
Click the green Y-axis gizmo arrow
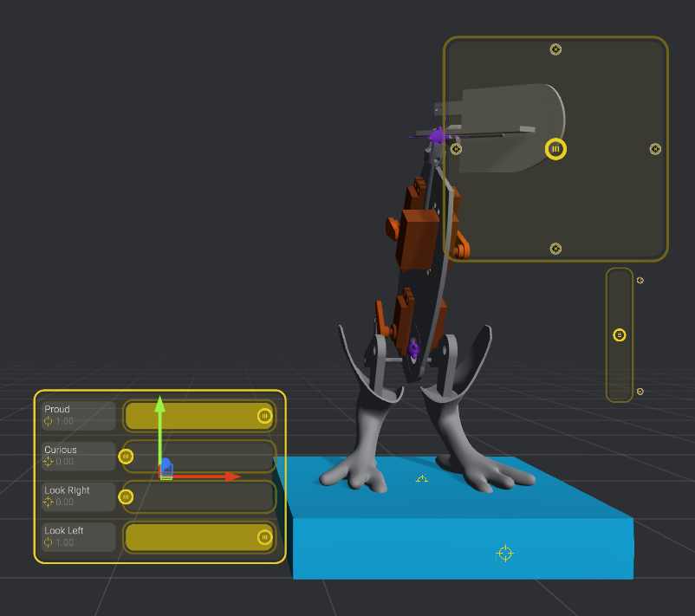[160, 404]
